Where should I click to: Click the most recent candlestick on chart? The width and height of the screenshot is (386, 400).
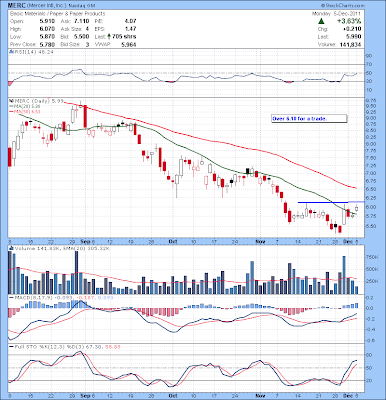click(x=356, y=208)
